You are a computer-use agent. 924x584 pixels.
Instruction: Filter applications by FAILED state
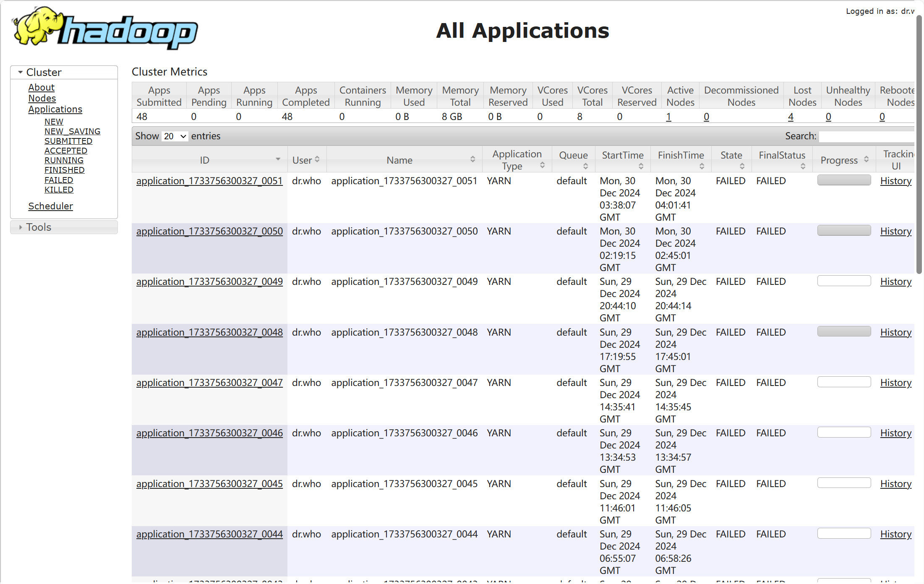point(59,180)
